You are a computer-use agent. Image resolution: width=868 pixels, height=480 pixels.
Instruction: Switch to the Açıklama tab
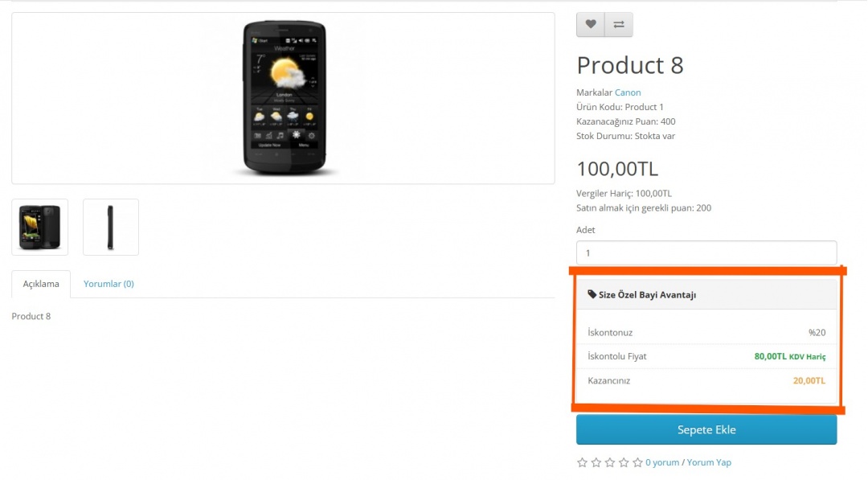coord(41,284)
